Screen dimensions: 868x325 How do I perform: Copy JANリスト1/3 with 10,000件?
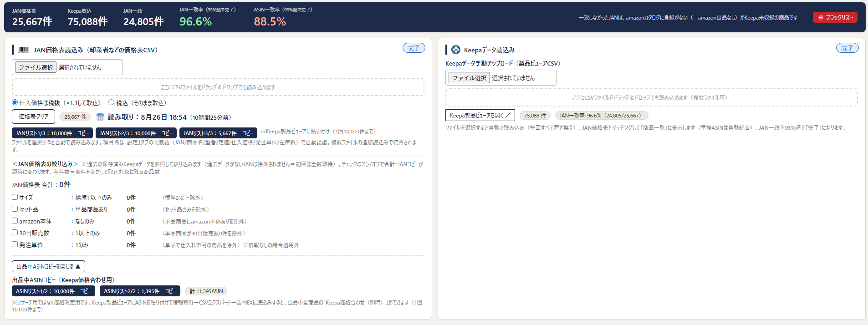[x=52, y=133]
